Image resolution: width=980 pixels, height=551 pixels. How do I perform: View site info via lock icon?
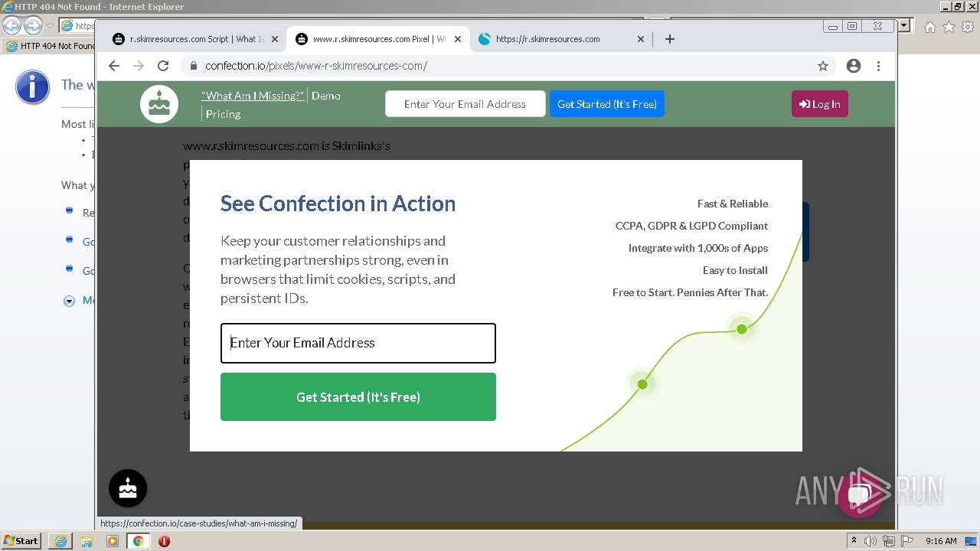pos(193,66)
